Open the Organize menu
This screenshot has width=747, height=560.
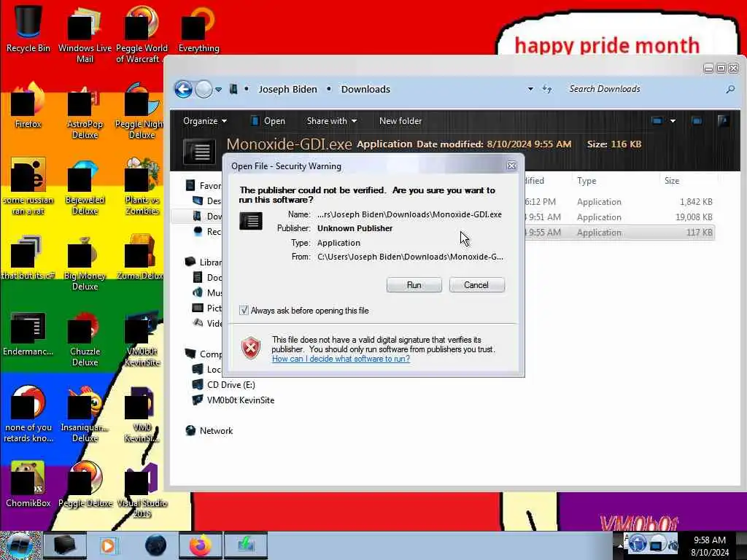pos(205,121)
